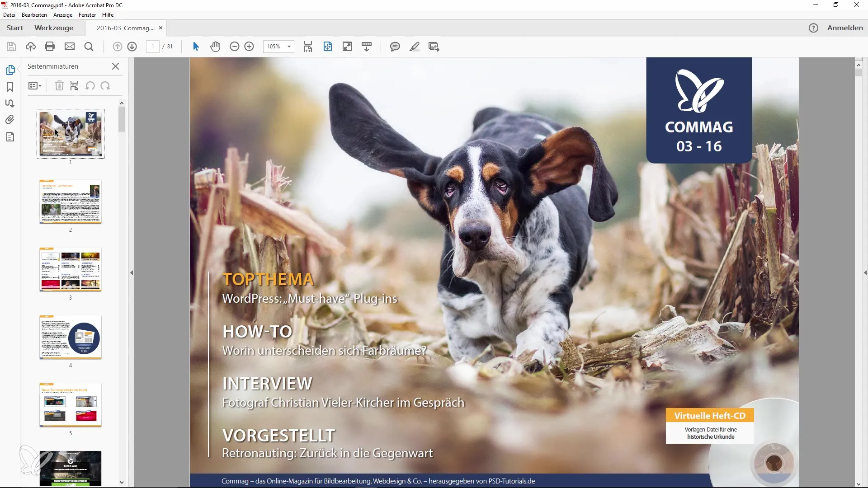Click the page-break icon in thumbnails toolbar
The width and height of the screenshot is (868, 488).
[x=75, y=85]
